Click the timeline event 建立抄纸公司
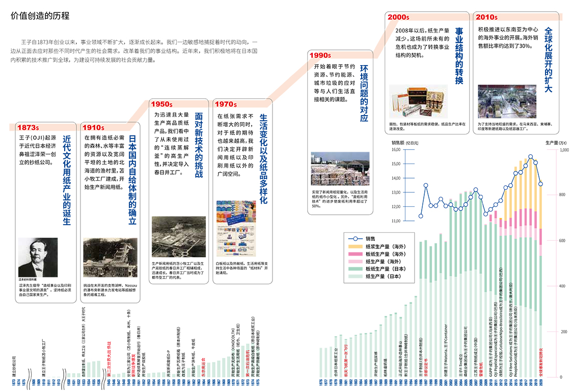572x392 pixels. [14, 367]
